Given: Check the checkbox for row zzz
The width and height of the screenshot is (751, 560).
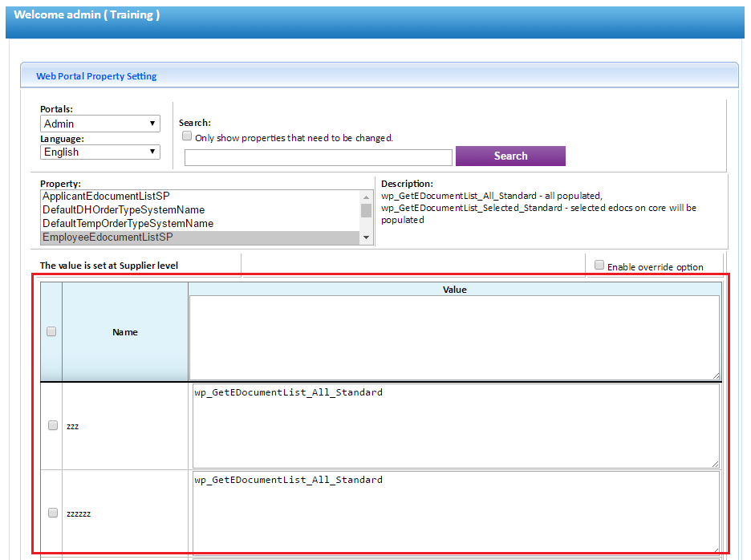Looking at the screenshot, I should pos(53,425).
